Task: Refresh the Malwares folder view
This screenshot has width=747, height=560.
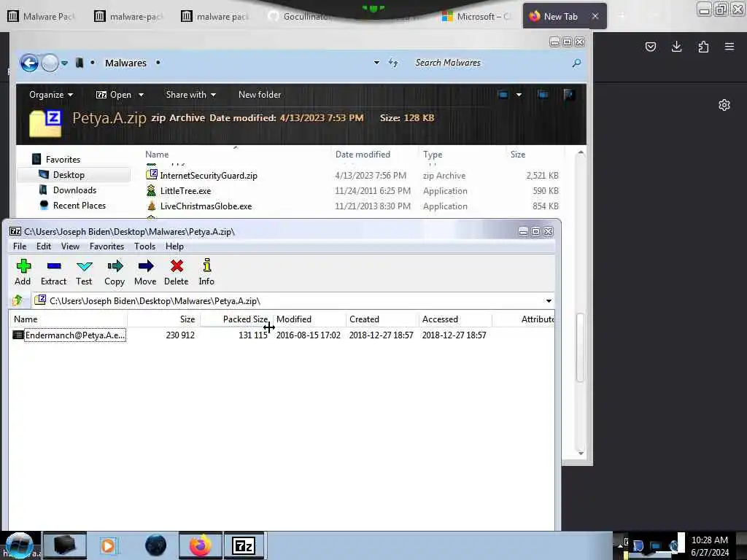Action: [393, 63]
